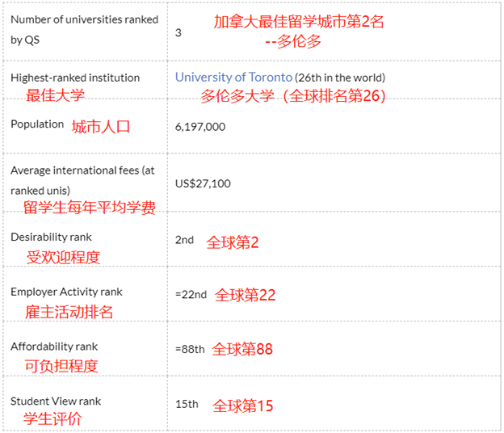Click the red annotation '最佳大学'
The width and height of the screenshot is (504, 433).
55,95
